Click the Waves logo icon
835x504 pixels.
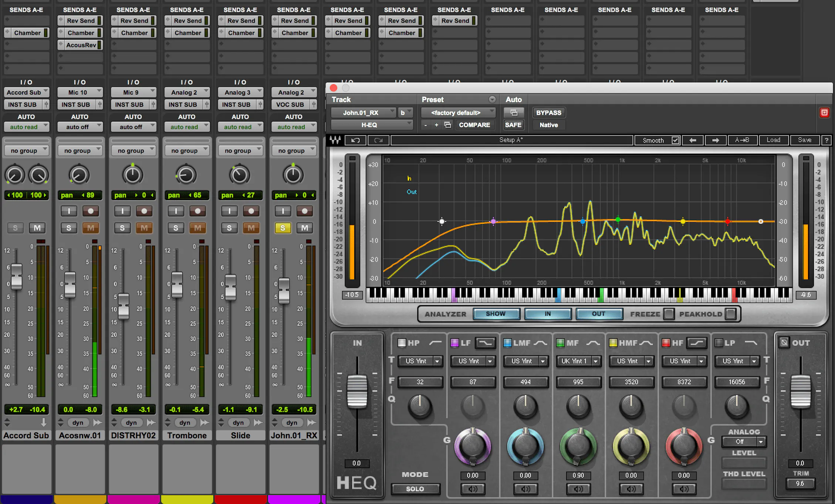[335, 140]
